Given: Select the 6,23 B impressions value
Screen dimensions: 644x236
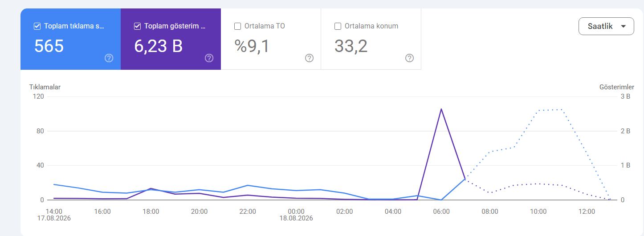Looking at the screenshot, I should click(x=159, y=46).
